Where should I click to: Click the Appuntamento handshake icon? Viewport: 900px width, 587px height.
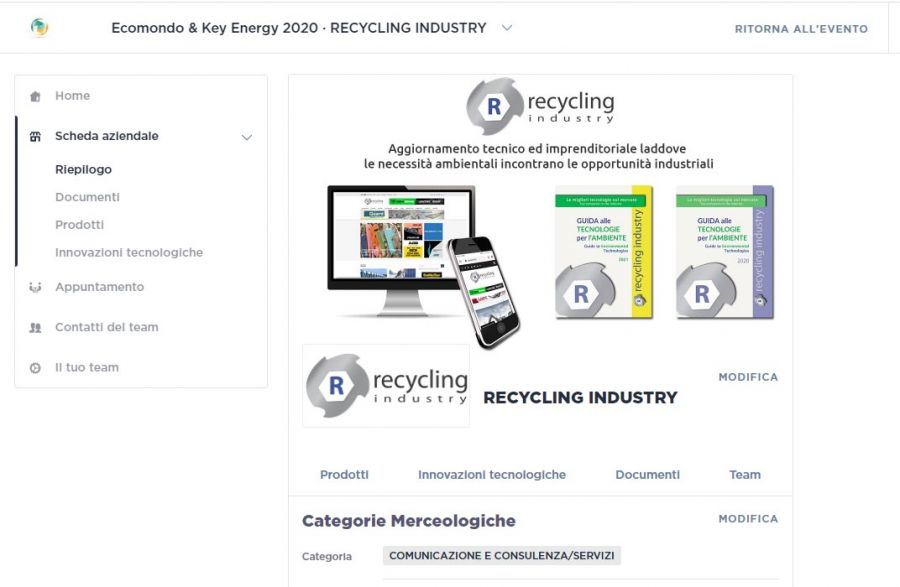(36, 288)
